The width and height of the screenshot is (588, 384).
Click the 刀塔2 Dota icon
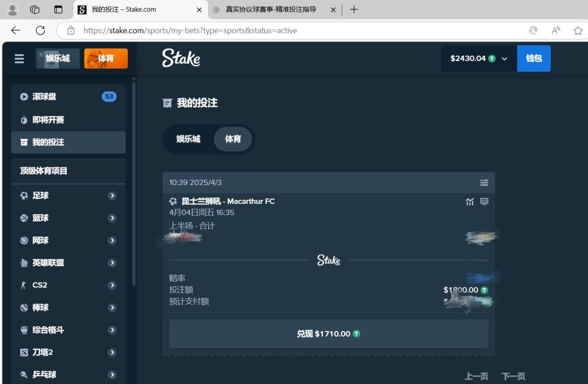click(x=24, y=352)
